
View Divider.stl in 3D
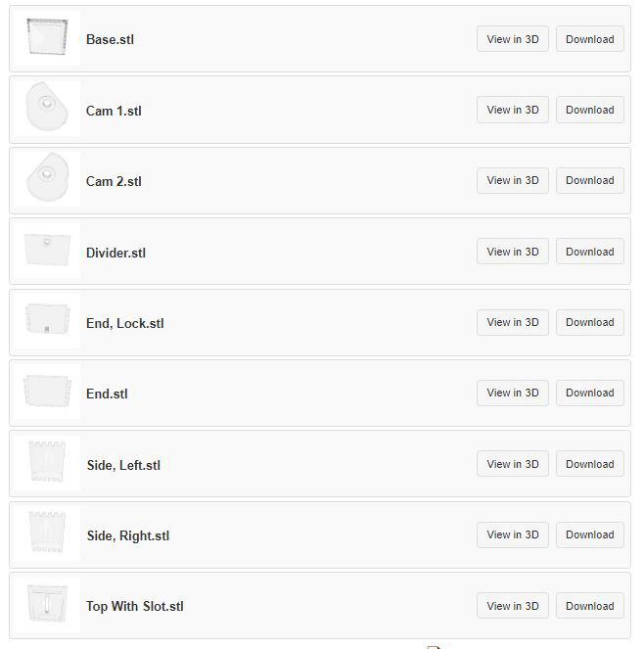coord(513,252)
